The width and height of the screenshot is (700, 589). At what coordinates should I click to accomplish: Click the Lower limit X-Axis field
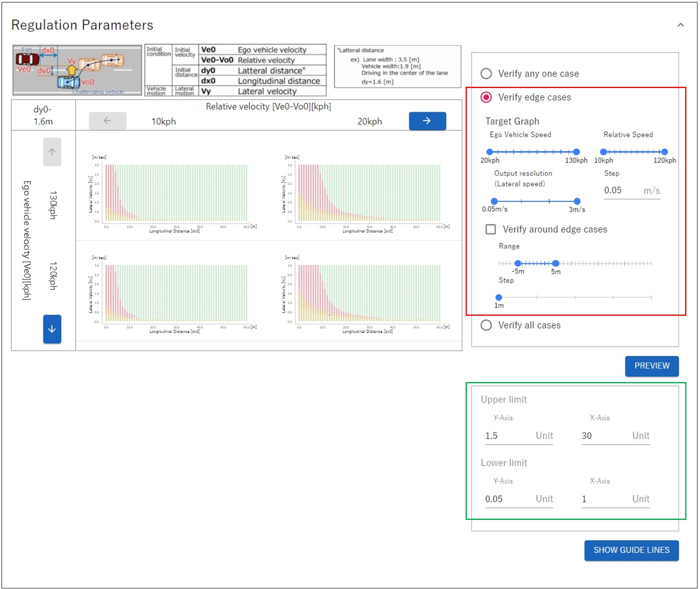(605, 499)
